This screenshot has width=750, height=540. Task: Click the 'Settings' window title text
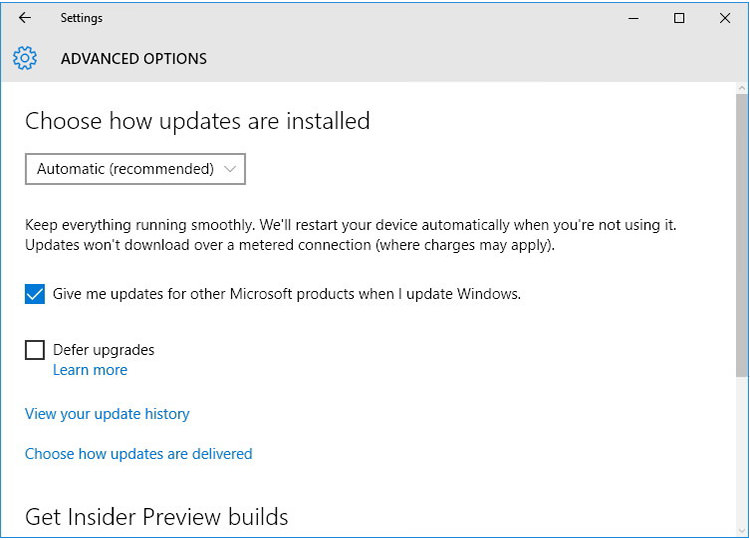81,18
